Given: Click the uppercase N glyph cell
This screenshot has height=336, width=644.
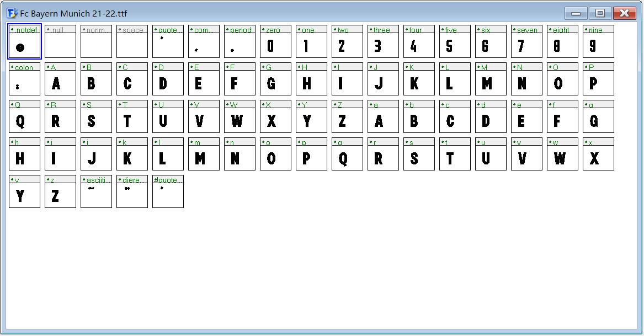Looking at the screenshot, I should [x=526, y=79].
